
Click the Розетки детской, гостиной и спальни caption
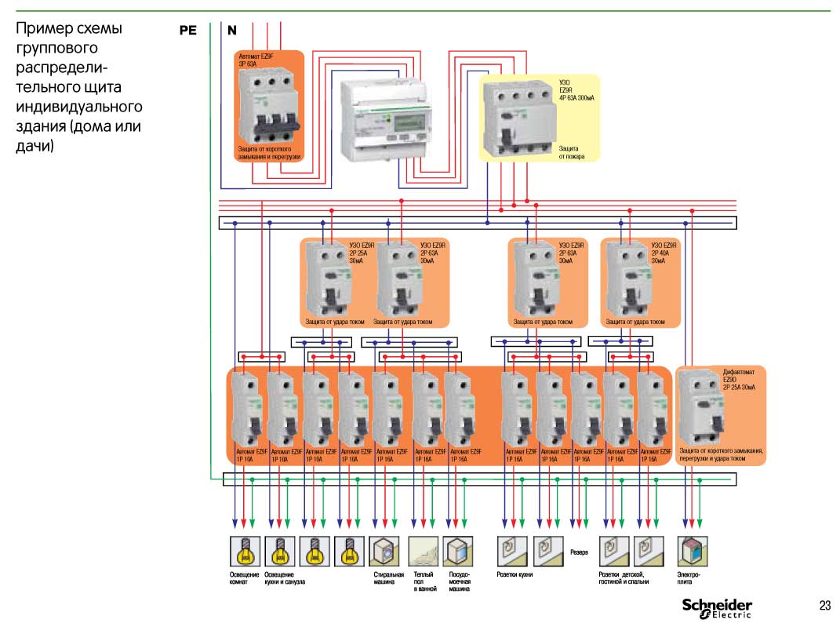click(624, 579)
